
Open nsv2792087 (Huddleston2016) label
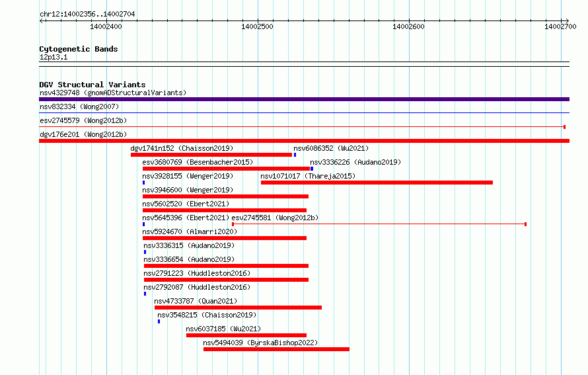pyautogui.click(x=197, y=287)
